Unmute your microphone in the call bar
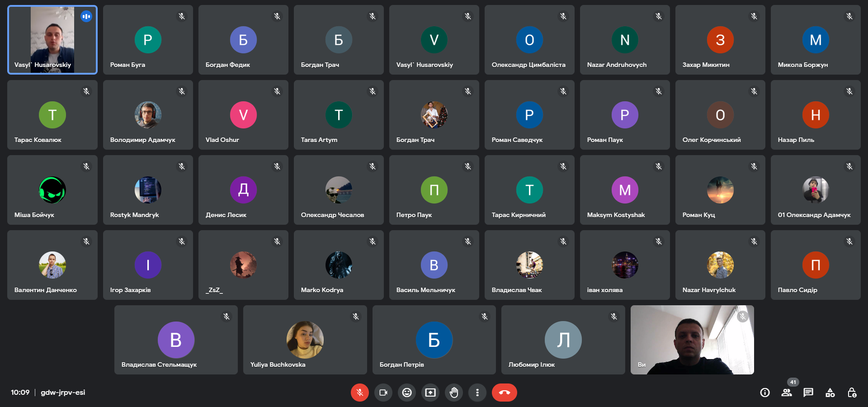 coord(359,393)
